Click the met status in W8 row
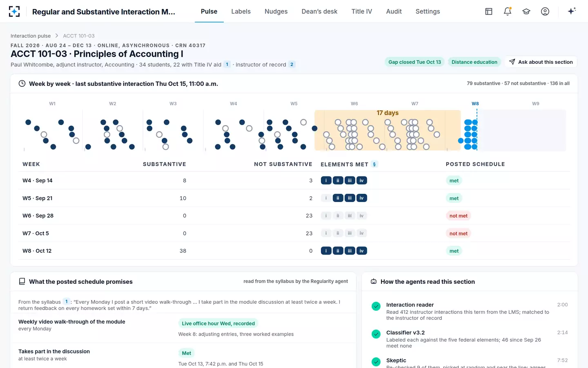 [x=454, y=251]
